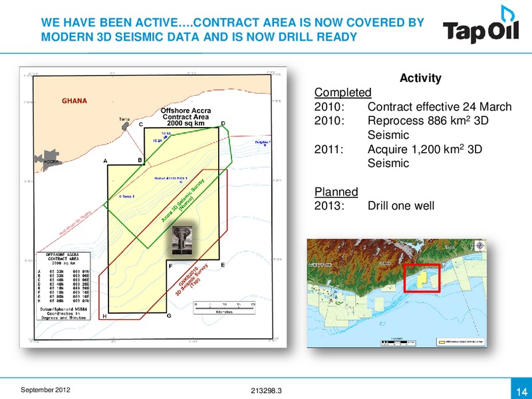This screenshot has height=399, width=532.
Task: Click the 'Offshore Accra Contract Area' map label
Action: pyautogui.click(x=186, y=117)
